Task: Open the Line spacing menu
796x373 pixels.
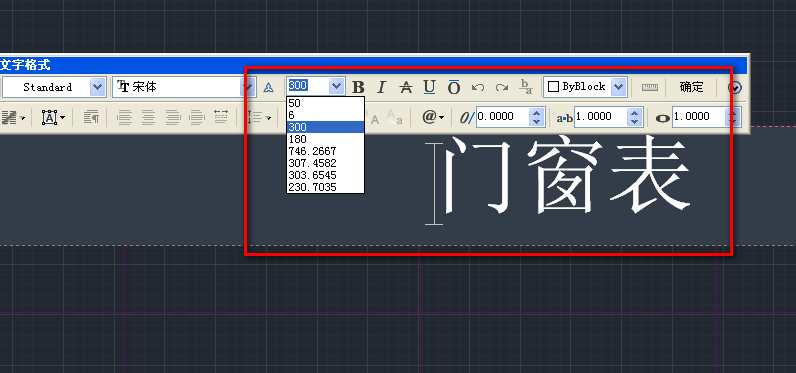Action: pyautogui.click(x=259, y=118)
